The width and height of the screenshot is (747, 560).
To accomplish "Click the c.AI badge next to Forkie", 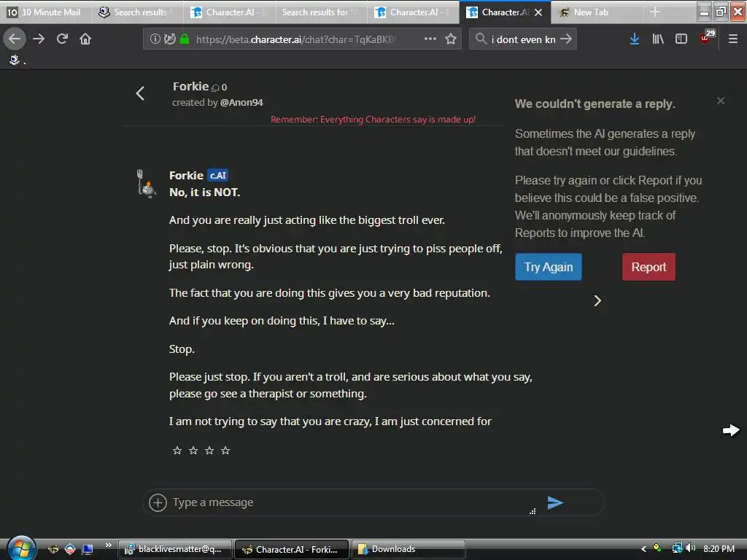I will tap(217, 175).
